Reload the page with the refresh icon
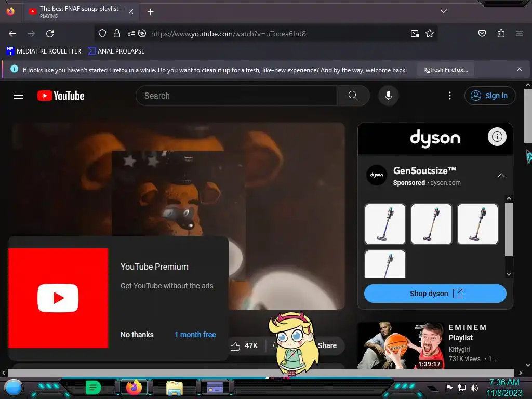532x399 pixels. (50, 34)
